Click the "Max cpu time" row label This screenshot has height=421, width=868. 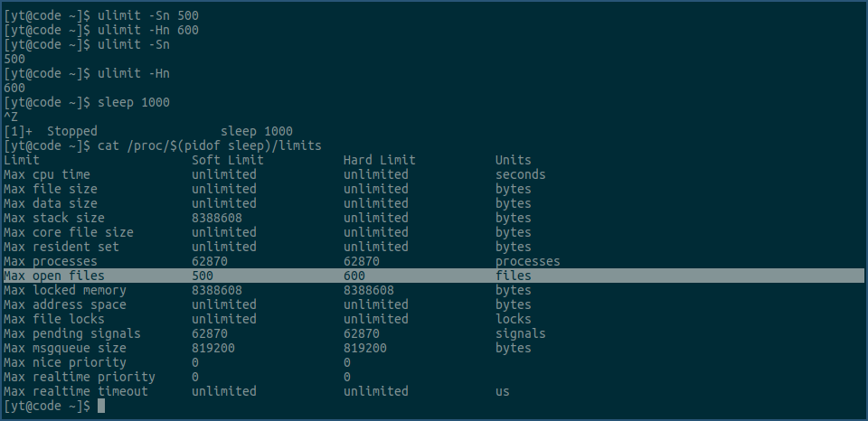[47, 174]
